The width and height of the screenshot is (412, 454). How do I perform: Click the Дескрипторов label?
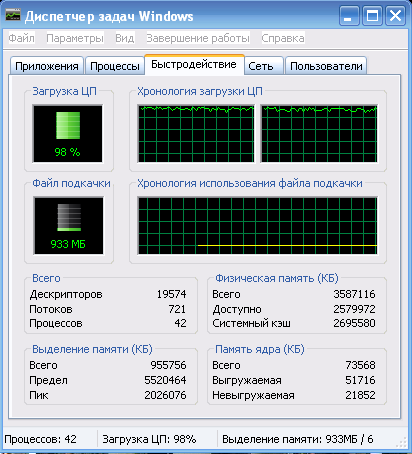tap(66, 295)
